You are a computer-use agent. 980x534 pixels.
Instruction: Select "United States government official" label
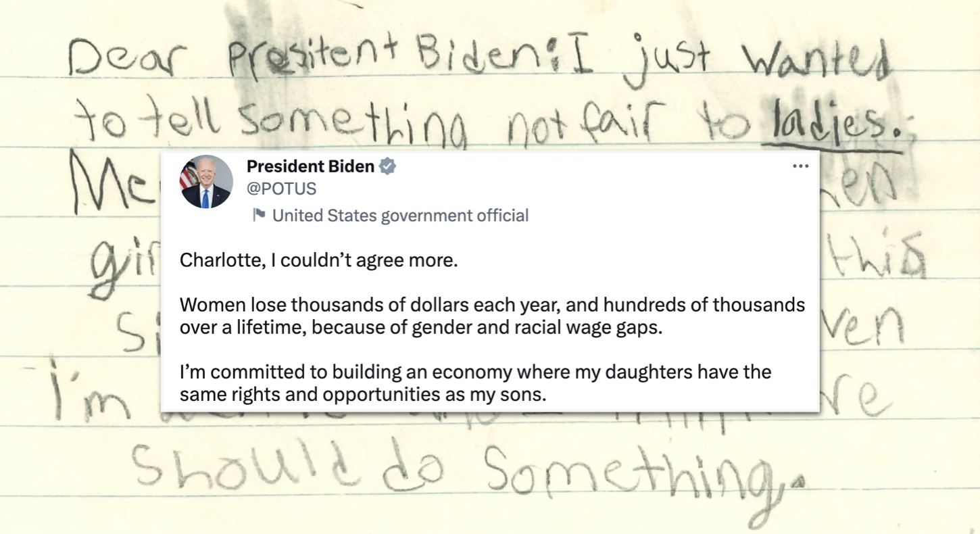[x=400, y=216]
